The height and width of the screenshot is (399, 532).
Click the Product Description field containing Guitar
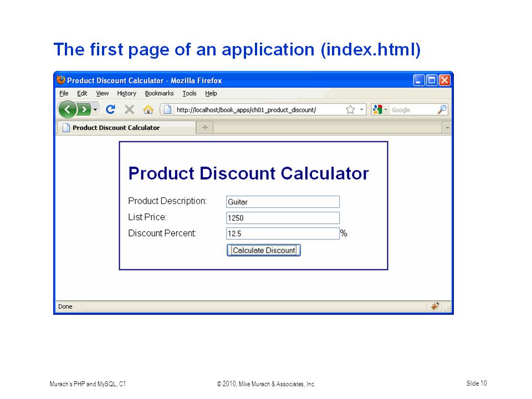pyautogui.click(x=283, y=202)
